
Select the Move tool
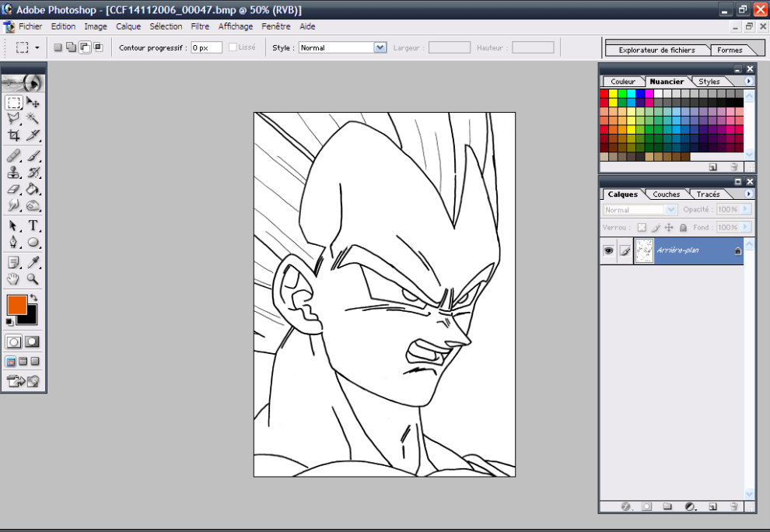pyautogui.click(x=33, y=102)
